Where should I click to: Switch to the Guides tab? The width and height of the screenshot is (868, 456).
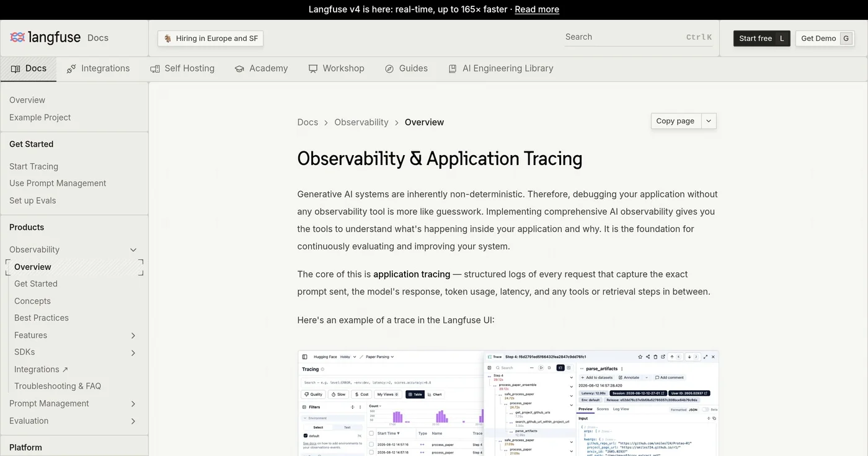tap(406, 69)
